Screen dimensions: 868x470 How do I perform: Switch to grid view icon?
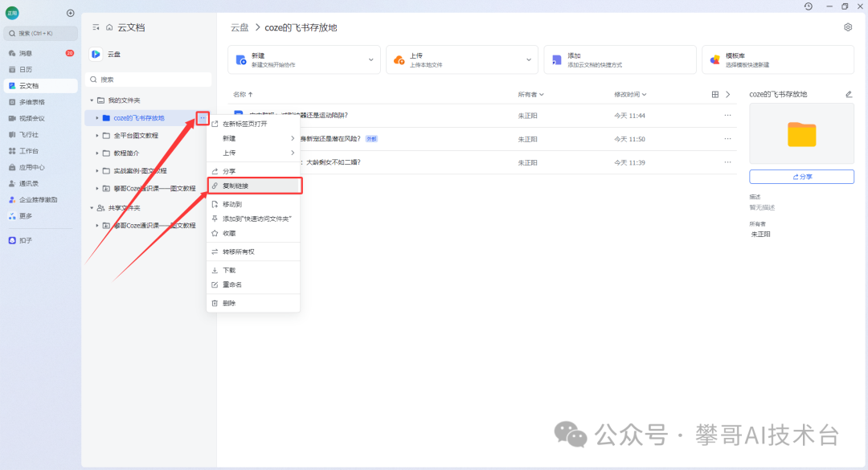tap(714, 94)
